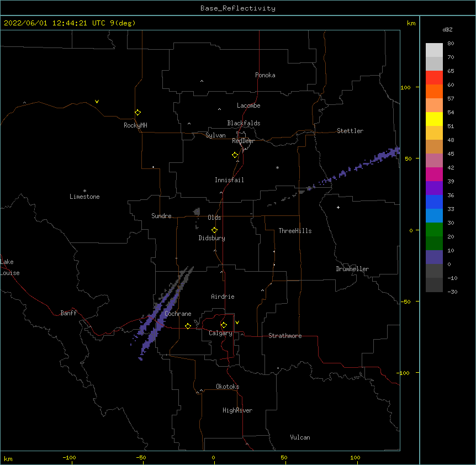Viewport: 476px width, 465px height.
Task: Click the Blackfalds city label
Action: click(244, 123)
